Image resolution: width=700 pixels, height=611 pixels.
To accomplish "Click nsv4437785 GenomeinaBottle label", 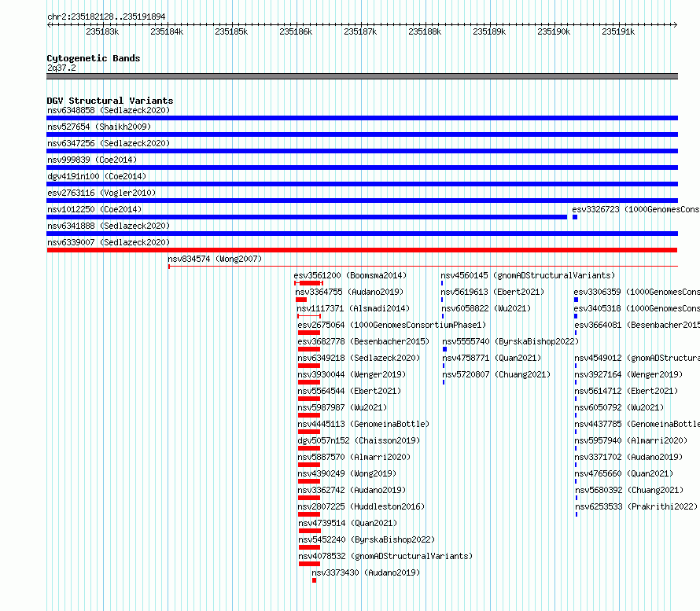I will click(x=637, y=424).
